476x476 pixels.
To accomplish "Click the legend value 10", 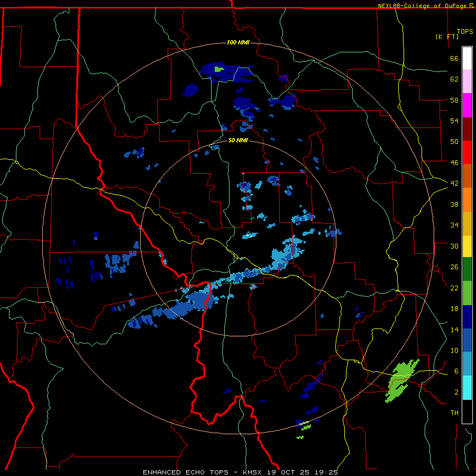I will (x=454, y=350).
